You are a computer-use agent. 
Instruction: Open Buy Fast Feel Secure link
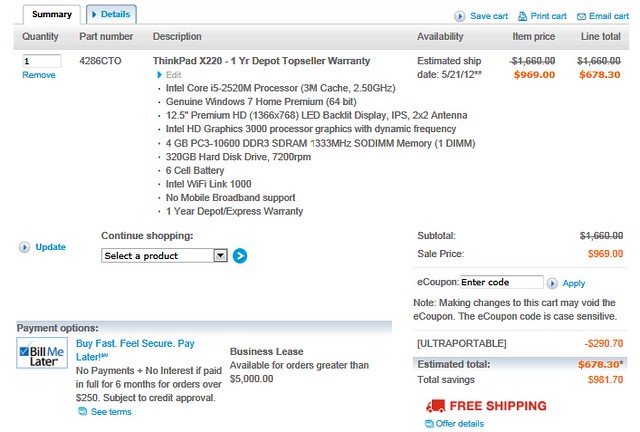click(135, 350)
